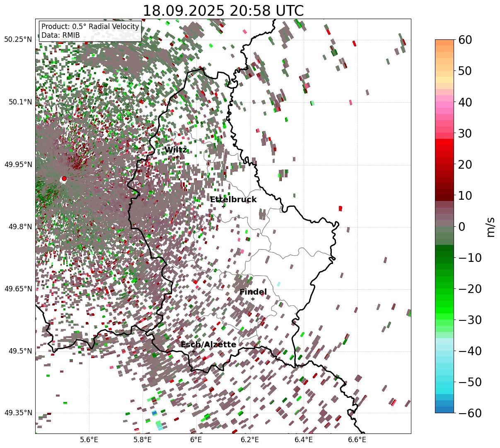Screen dimensions: 500x448
Task: Click the 49.8°N latitude label
Action: tap(20, 227)
